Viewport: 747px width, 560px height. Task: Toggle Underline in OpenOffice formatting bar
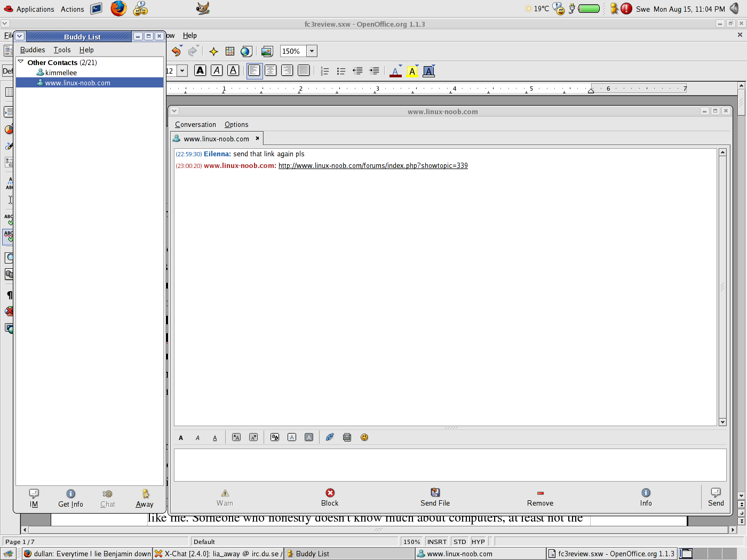click(x=233, y=70)
